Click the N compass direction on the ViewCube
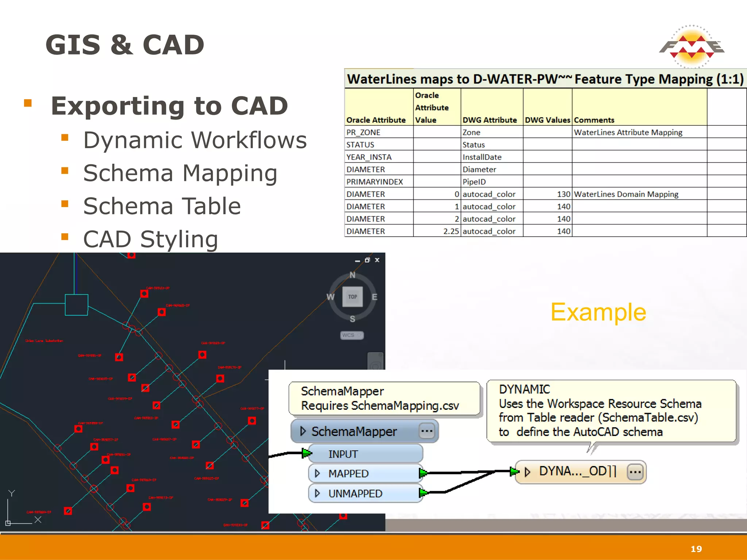The width and height of the screenshot is (747, 560). tap(352, 275)
